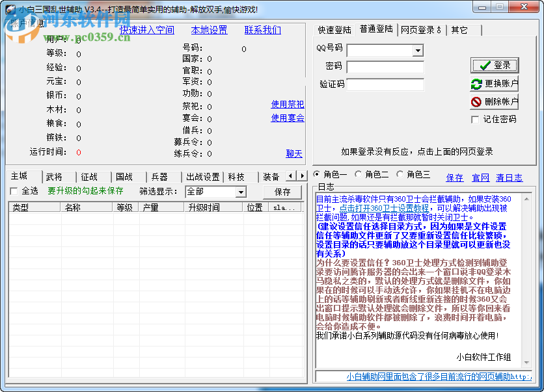Select the 出战设置 tab

click(x=202, y=177)
